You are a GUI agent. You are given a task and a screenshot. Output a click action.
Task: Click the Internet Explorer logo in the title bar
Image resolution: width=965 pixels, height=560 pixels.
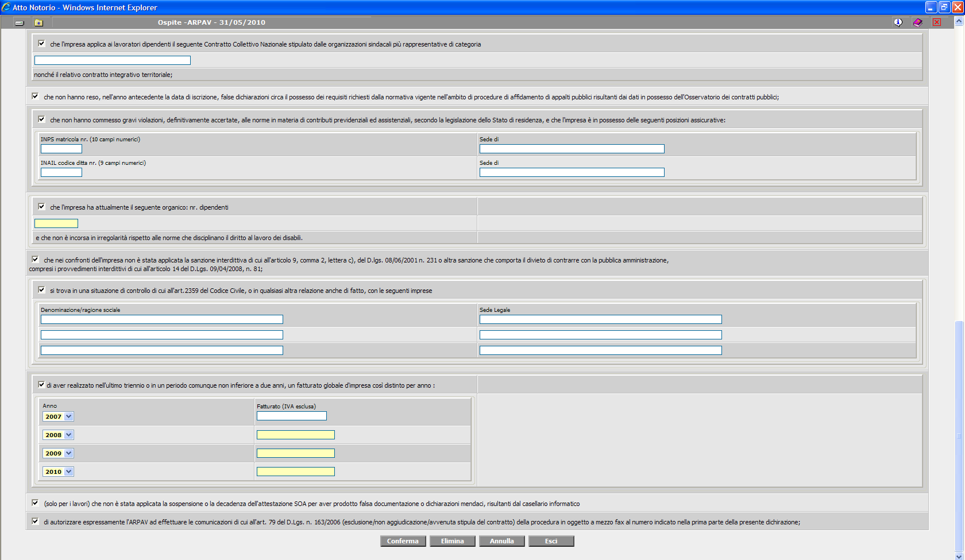coord(6,7)
